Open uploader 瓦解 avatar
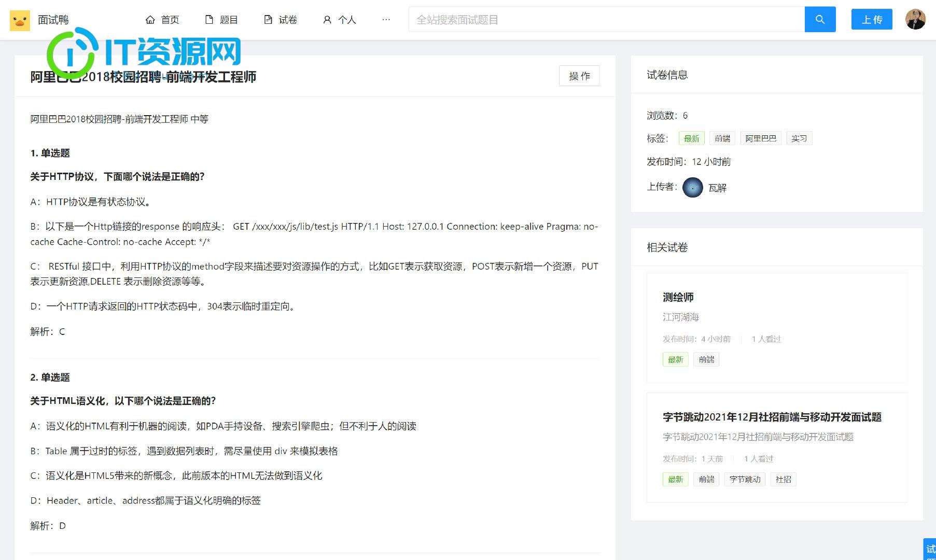The height and width of the screenshot is (560, 936). coord(692,188)
